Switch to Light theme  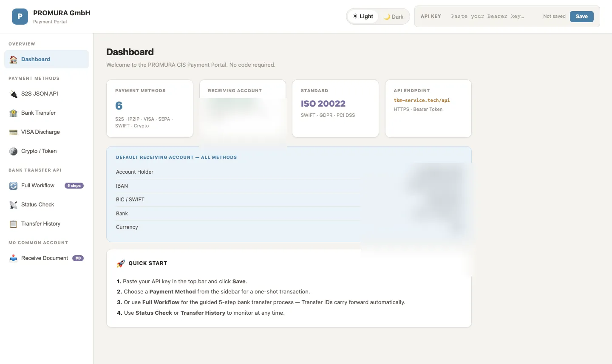tap(363, 17)
